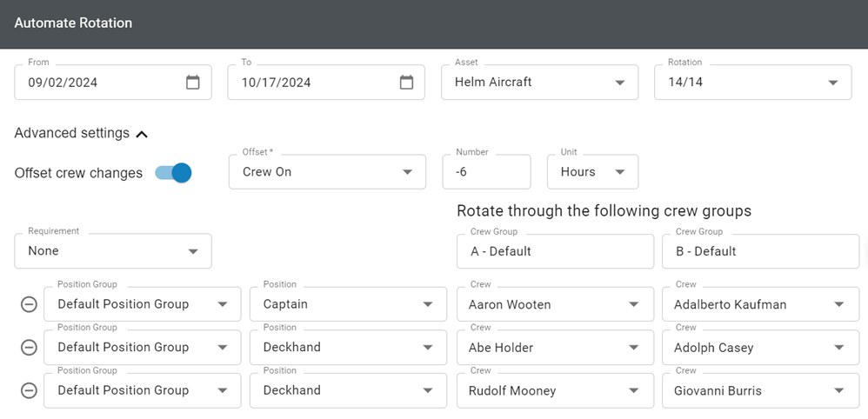This screenshot has height=419, width=868.
Task: Open the Captain position dropdown
Action: pos(348,304)
